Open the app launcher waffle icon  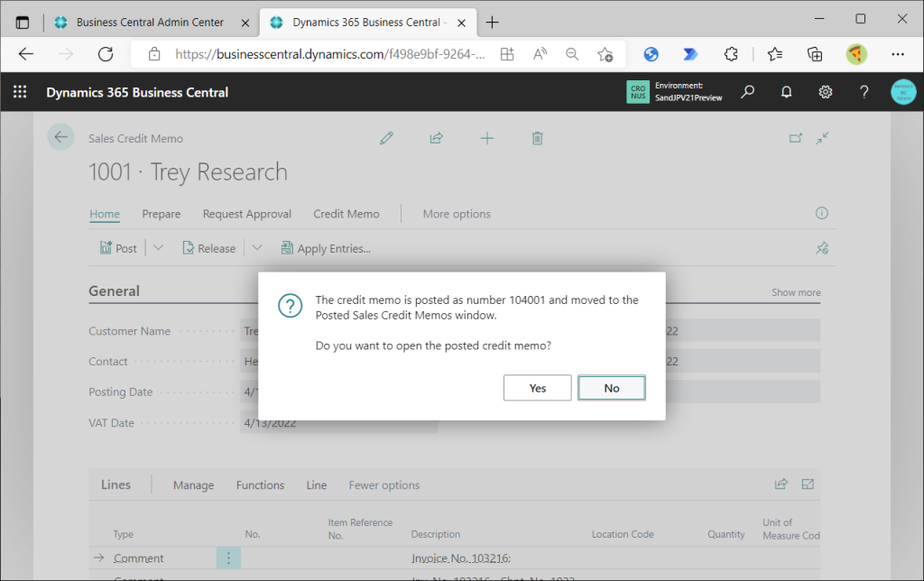point(20,92)
